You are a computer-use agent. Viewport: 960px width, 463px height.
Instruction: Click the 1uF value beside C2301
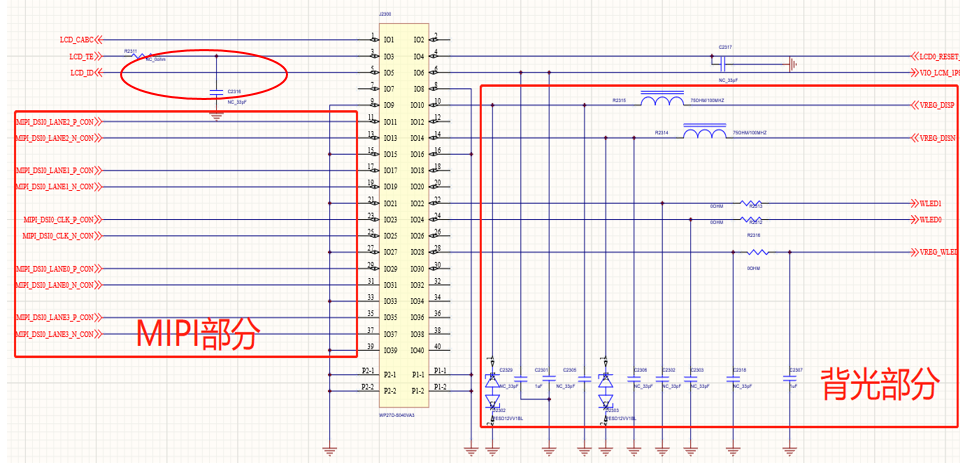coord(539,386)
